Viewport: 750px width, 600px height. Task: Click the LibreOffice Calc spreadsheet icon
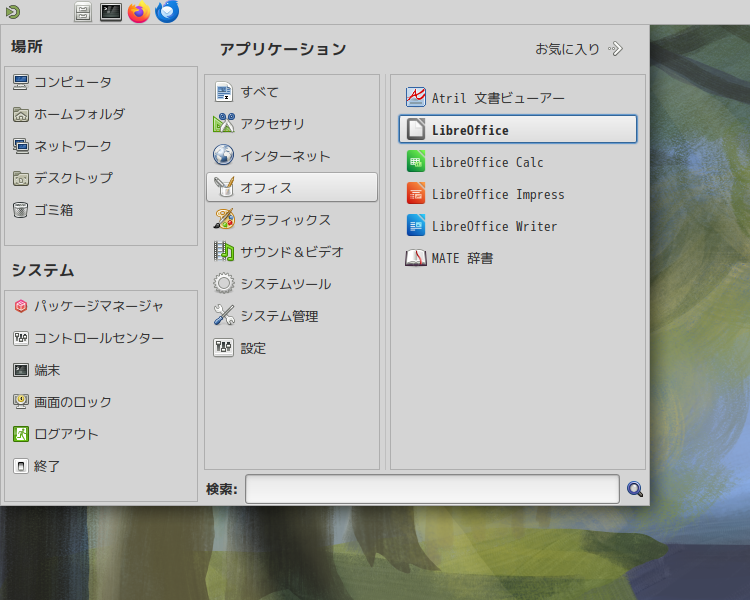pyautogui.click(x=416, y=161)
